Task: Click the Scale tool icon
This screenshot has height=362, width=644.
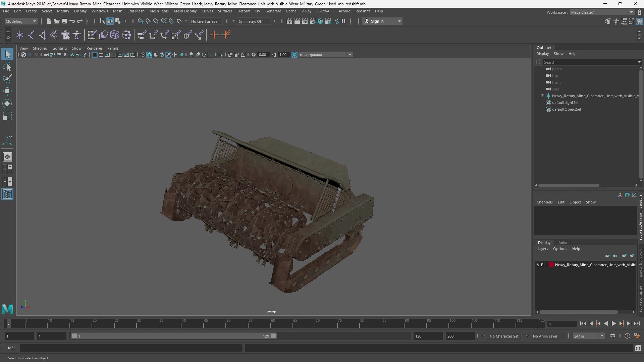Action: pyautogui.click(x=7, y=116)
